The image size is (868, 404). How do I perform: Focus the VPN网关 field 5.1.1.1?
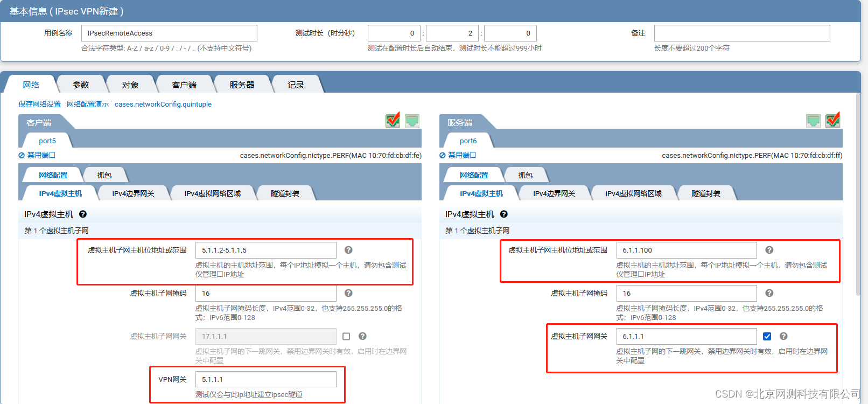coord(266,379)
